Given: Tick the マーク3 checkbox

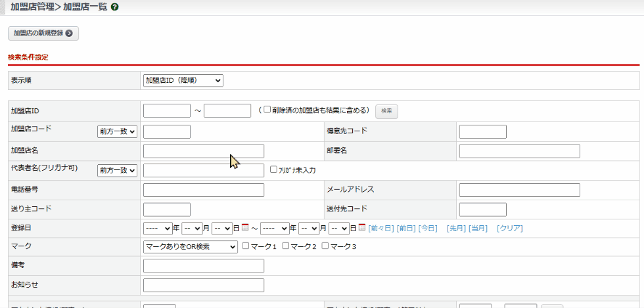Looking at the screenshot, I should tap(325, 246).
